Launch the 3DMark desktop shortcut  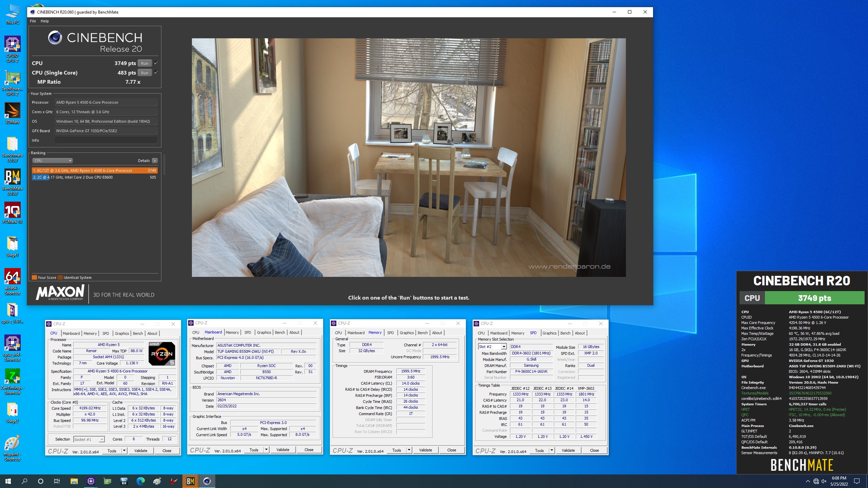click(12, 114)
